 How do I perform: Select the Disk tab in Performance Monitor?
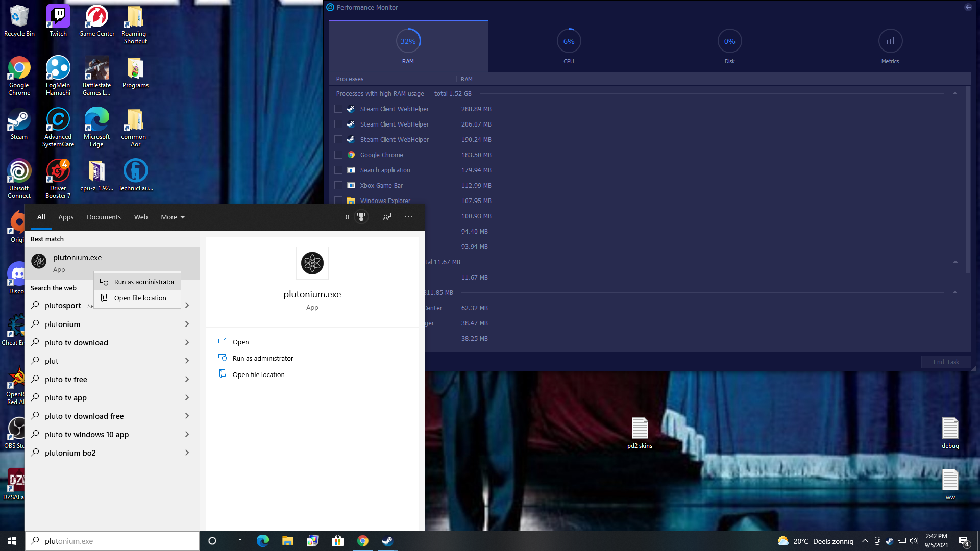(729, 46)
